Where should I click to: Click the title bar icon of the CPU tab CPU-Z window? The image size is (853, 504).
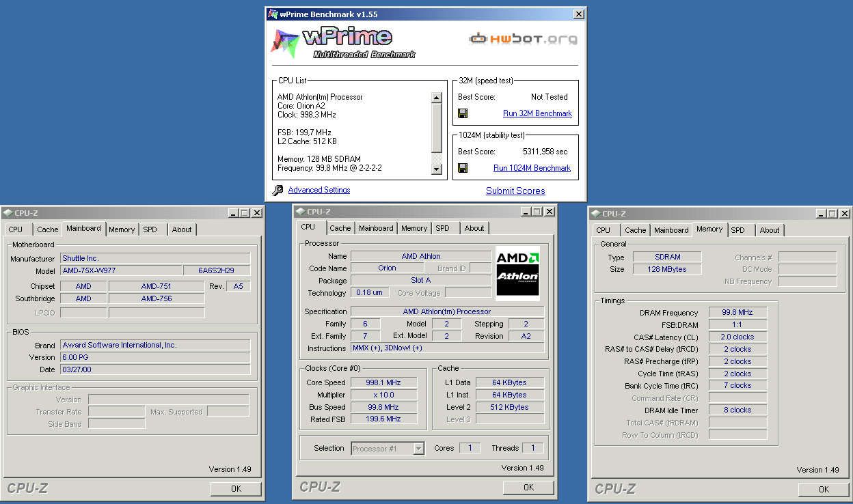point(301,212)
